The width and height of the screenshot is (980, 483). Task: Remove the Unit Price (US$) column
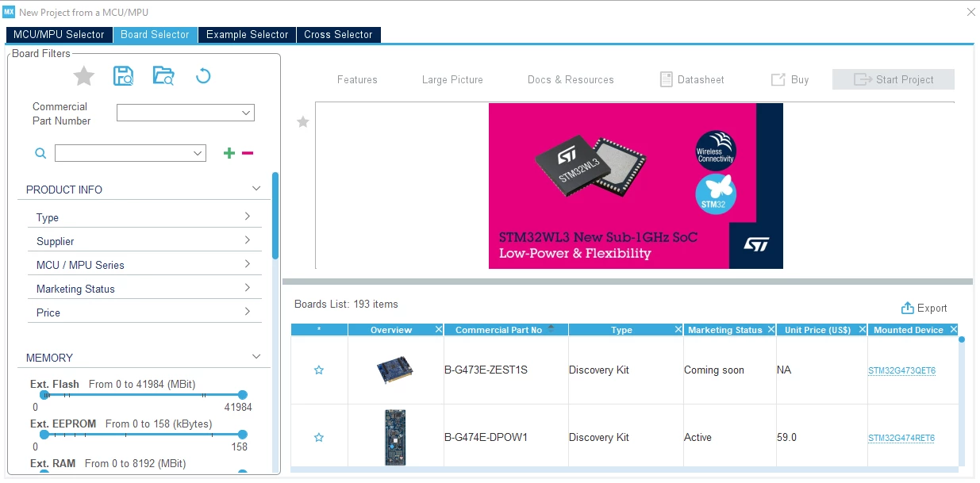click(862, 329)
